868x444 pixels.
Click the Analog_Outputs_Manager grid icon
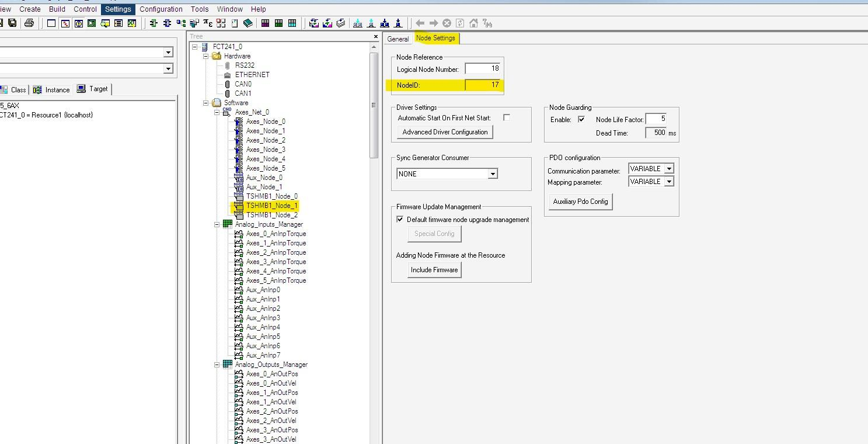(228, 365)
